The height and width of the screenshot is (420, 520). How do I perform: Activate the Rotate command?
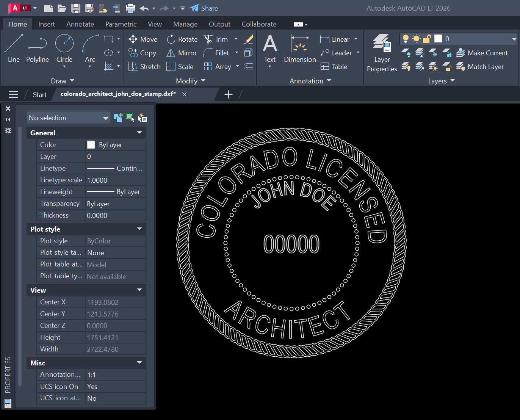pyautogui.click(x=182, y=39)
